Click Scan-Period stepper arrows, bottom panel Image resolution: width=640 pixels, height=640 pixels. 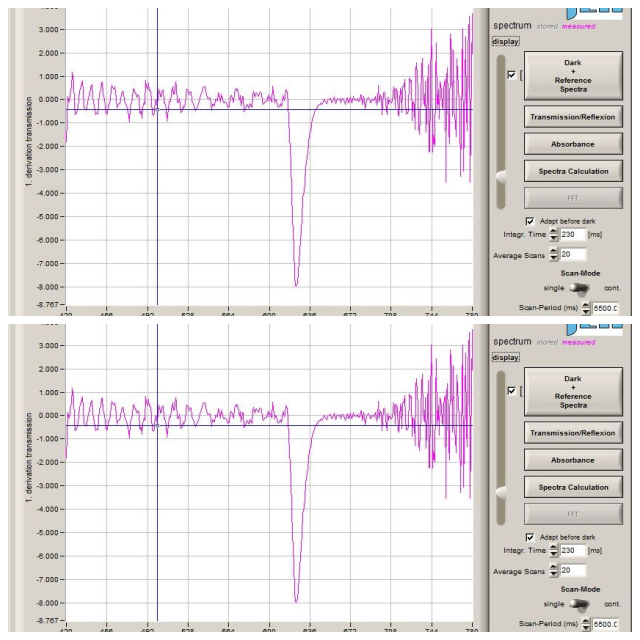(586, 624)
